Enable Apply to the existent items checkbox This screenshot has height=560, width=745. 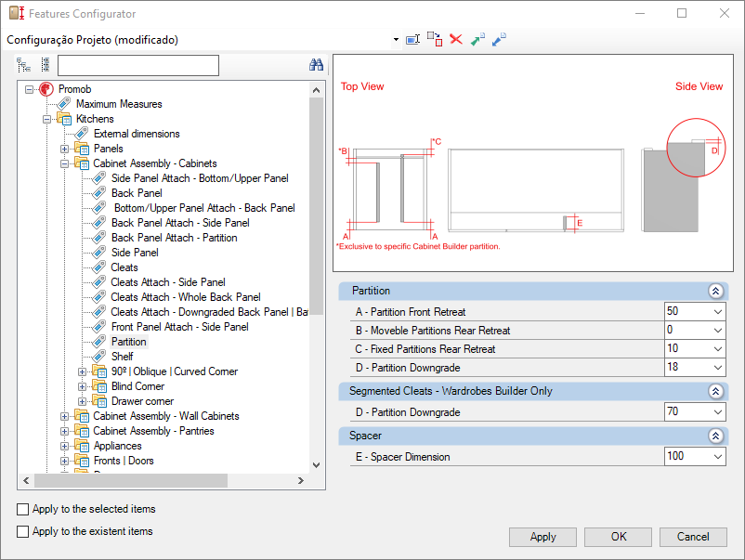pyautogui.click(x=22, y=531)
